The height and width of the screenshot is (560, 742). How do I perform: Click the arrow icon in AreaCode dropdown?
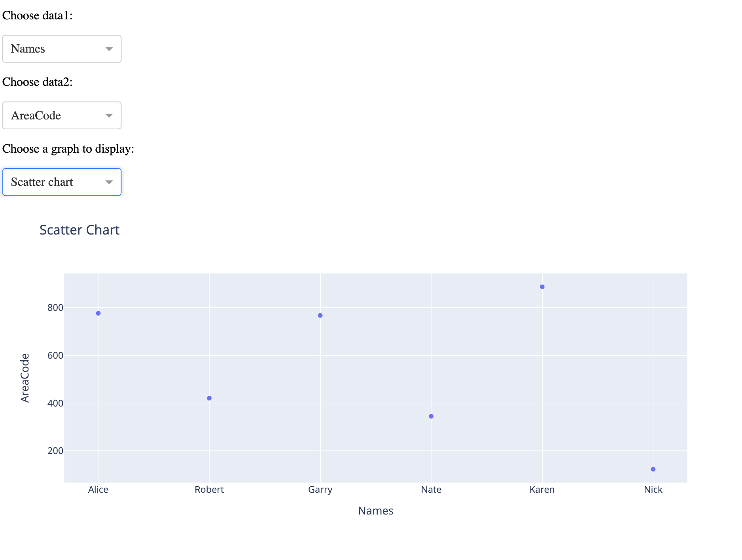click(x=109, y=115)
